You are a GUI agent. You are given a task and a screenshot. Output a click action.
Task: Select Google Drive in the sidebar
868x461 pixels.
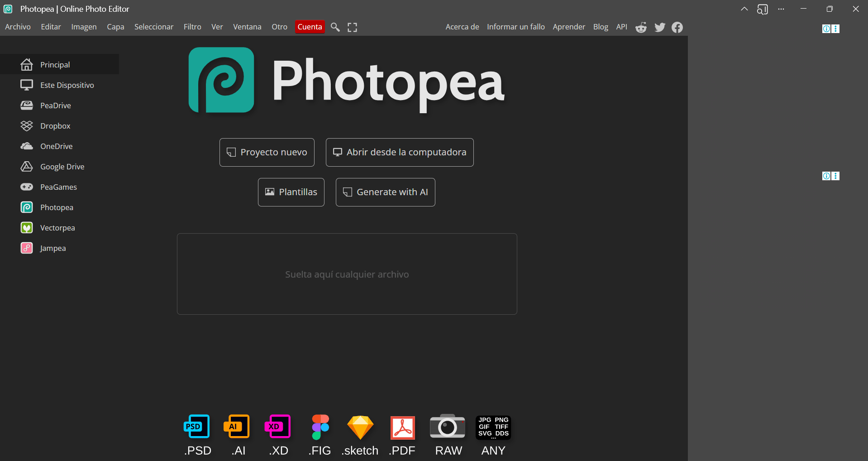click(59, 166)
